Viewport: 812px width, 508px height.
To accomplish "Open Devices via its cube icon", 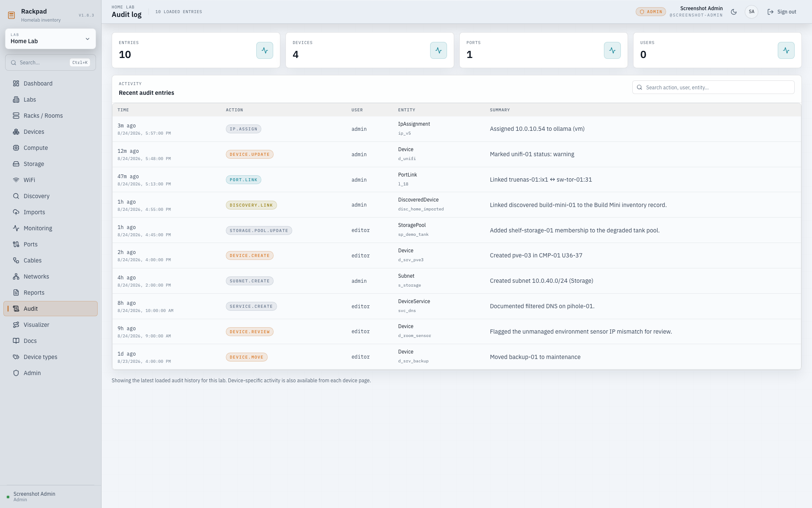I will pos(16,132).
